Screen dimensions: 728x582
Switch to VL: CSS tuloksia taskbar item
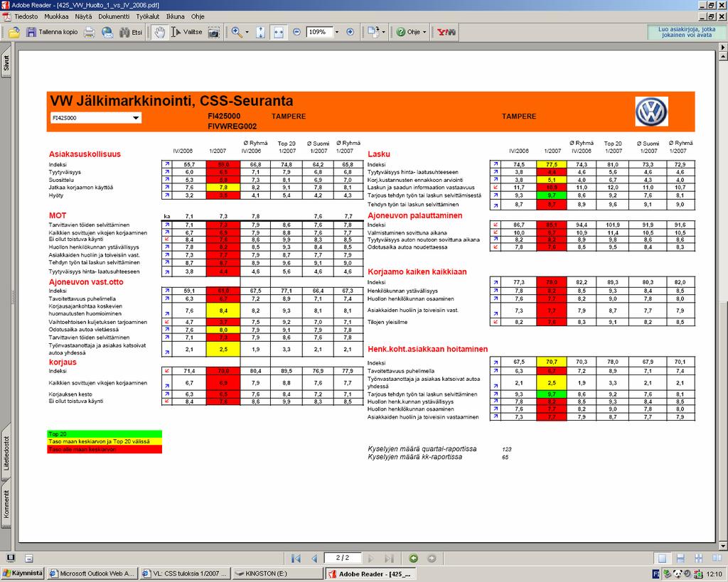coord(185,573)
